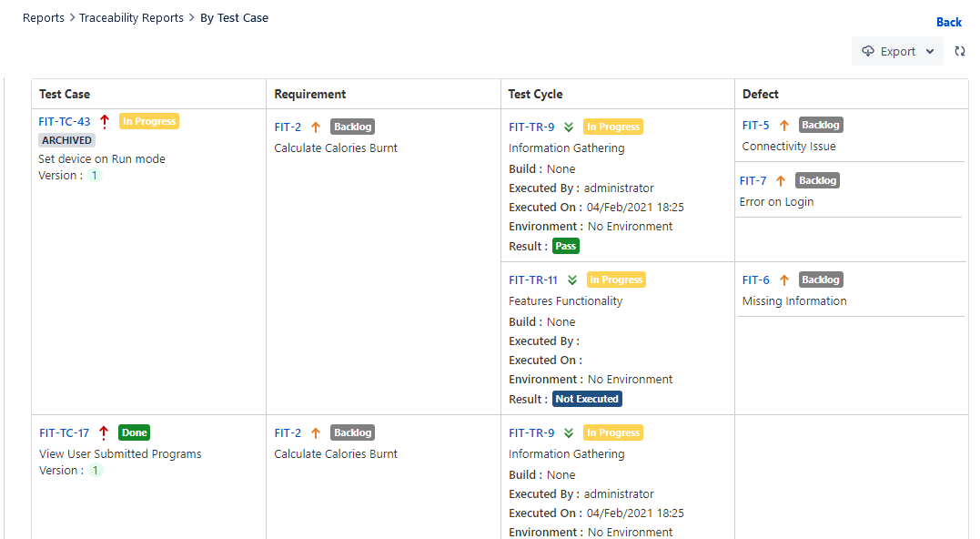Navigate to Reports via the breadcrumb
The image size is (980, 539).
[x=43, y=17]
